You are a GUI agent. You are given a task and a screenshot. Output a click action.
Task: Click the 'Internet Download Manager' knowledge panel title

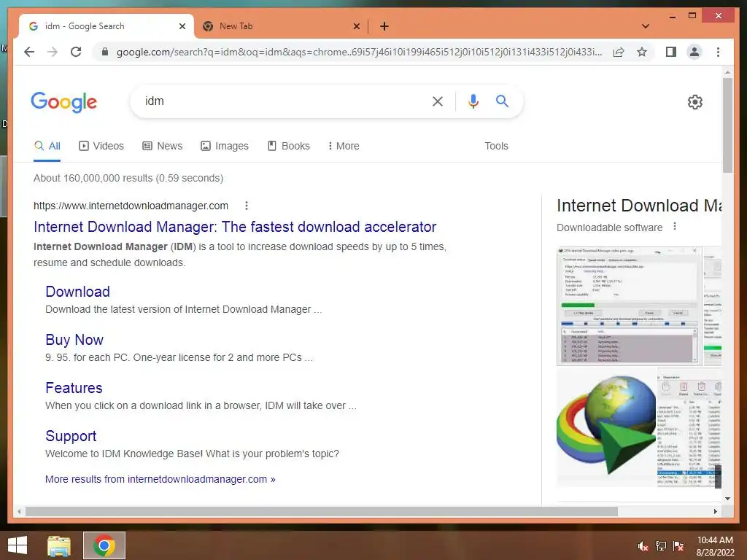pos(639,206)
